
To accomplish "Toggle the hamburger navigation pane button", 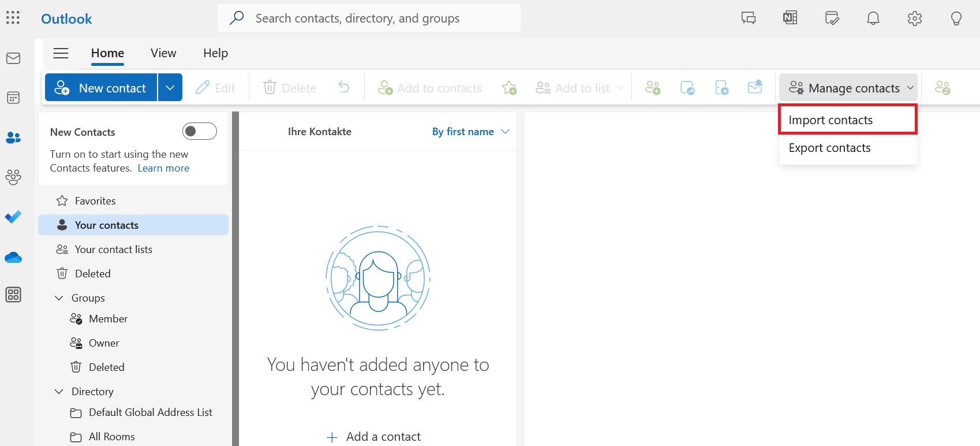I will click(61, 53).
